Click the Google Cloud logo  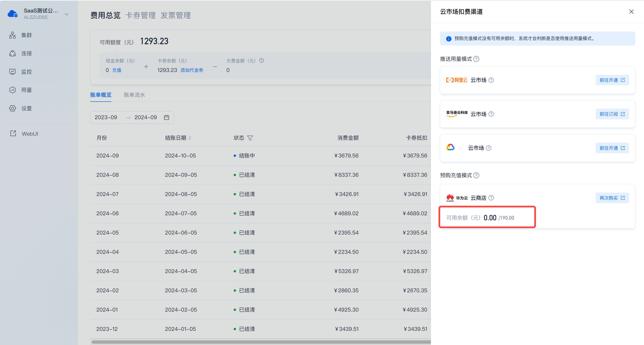pyautogui.click(x=450, y=147)
